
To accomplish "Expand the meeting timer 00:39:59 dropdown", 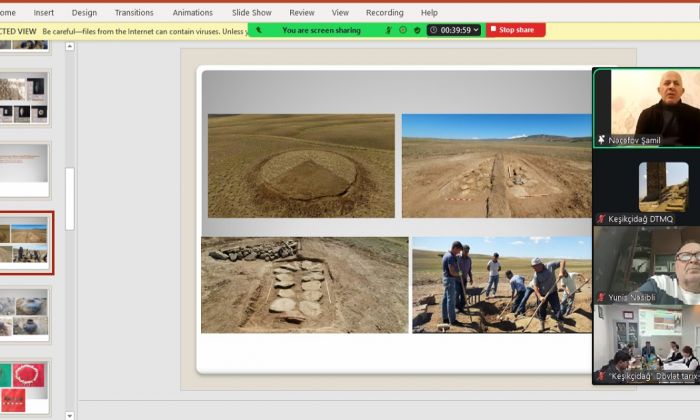I will pyautogui.click(x=476, y=30).
